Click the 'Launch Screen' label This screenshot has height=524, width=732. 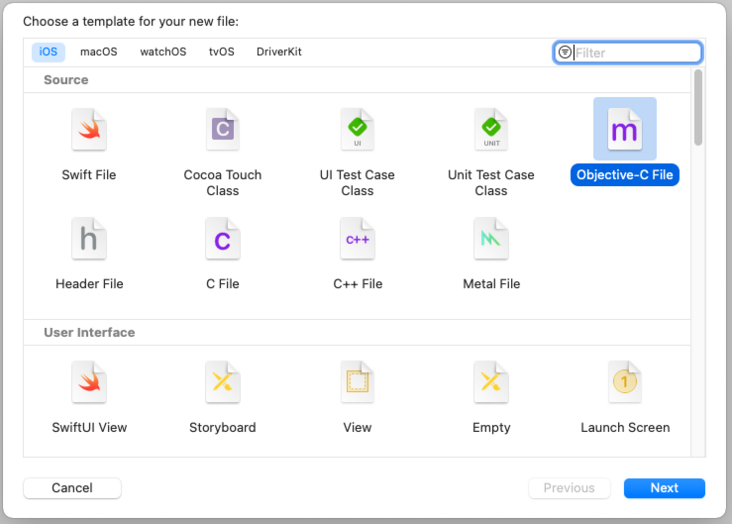tap(625, 427)
